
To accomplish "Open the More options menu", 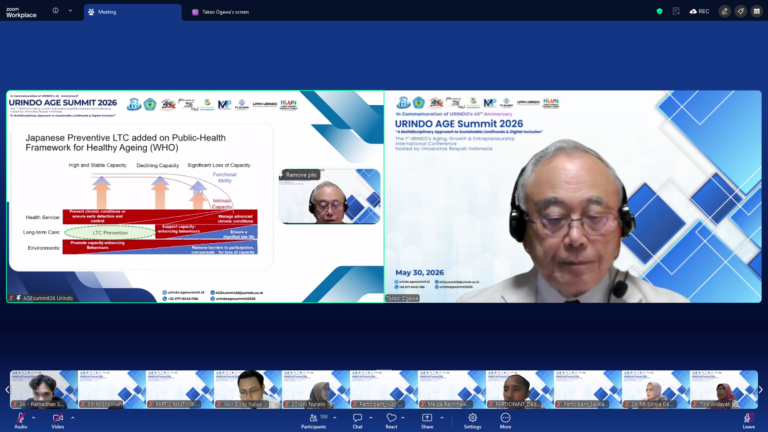I will click(x=505, y=420).
